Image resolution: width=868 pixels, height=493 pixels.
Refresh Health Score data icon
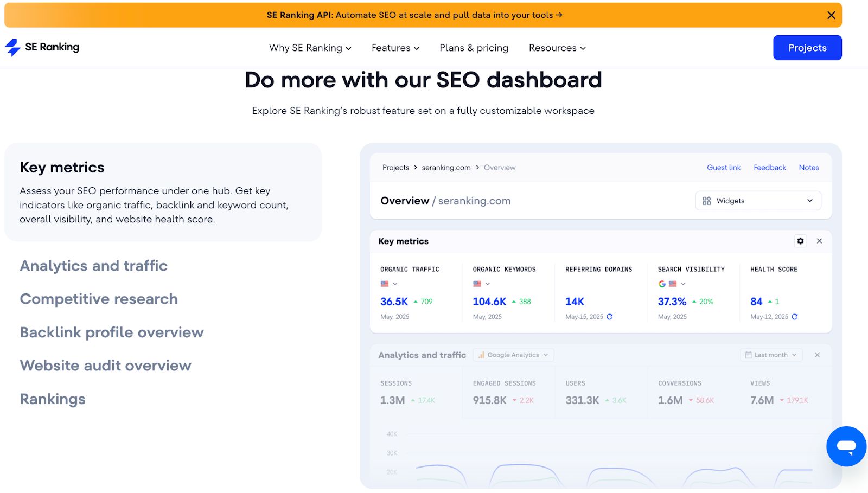pos(794,317)
